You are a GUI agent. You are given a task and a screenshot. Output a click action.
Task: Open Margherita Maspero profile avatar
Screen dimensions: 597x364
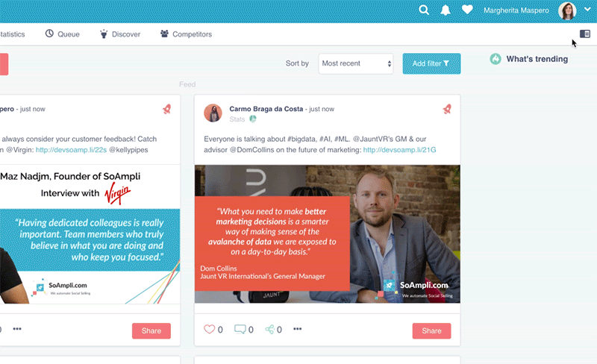[567, 10]
